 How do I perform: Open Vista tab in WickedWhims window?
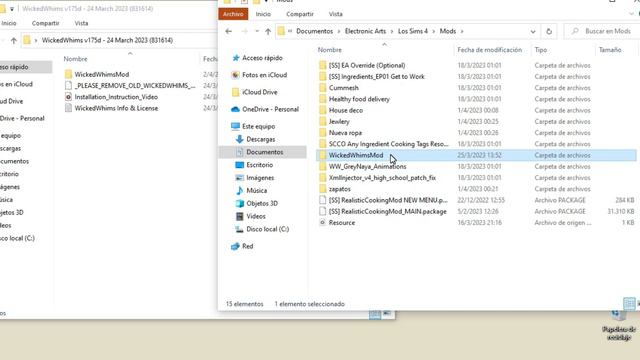pos(81,23)
